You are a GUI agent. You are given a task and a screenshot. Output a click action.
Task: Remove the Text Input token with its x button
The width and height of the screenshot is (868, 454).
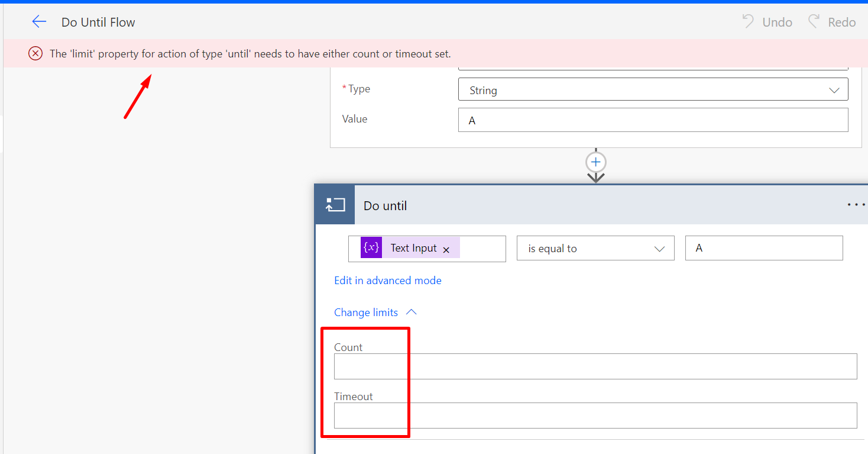[x=446, y=249]
